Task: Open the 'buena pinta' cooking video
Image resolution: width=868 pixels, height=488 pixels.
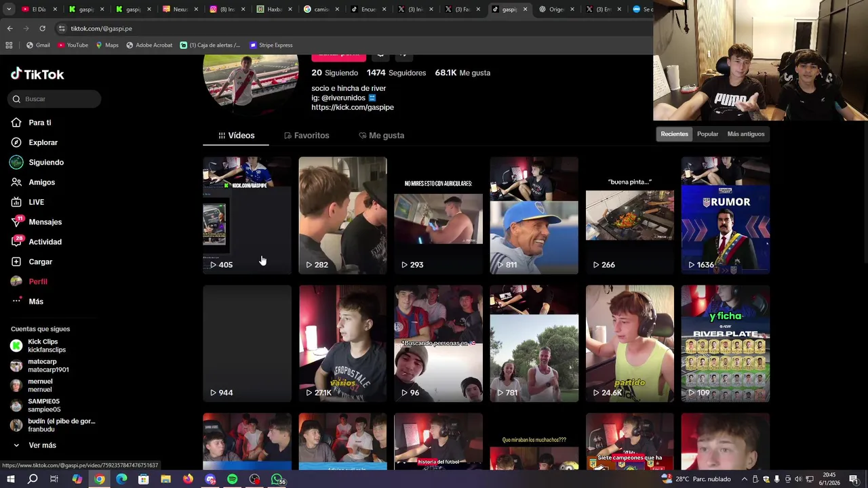Action: (629, 216)
